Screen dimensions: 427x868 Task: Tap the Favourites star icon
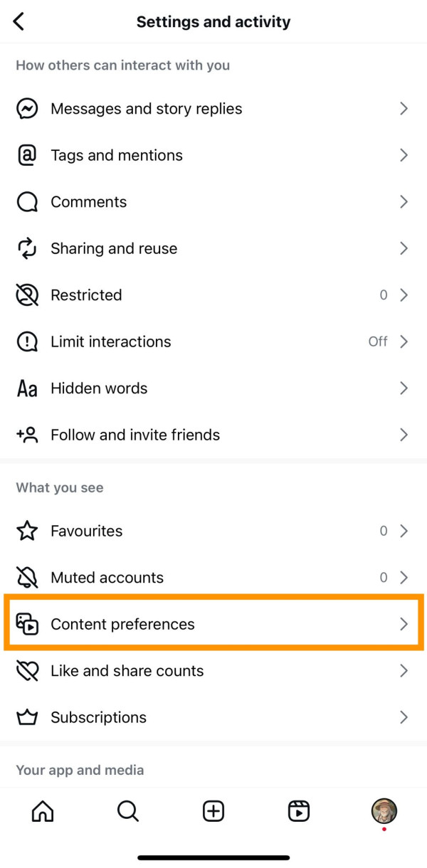27,531
